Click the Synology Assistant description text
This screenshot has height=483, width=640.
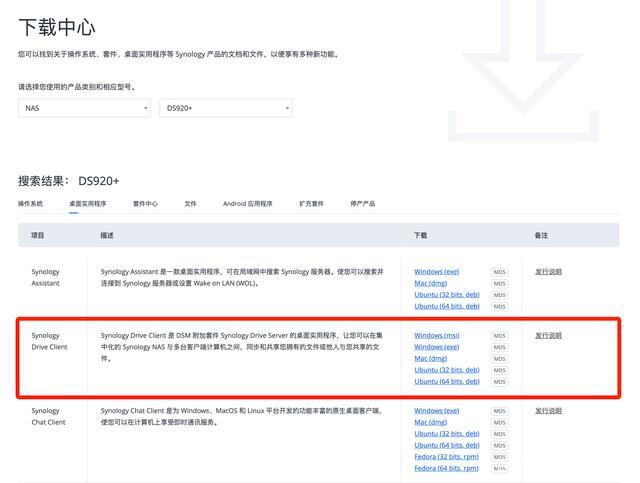242,277
